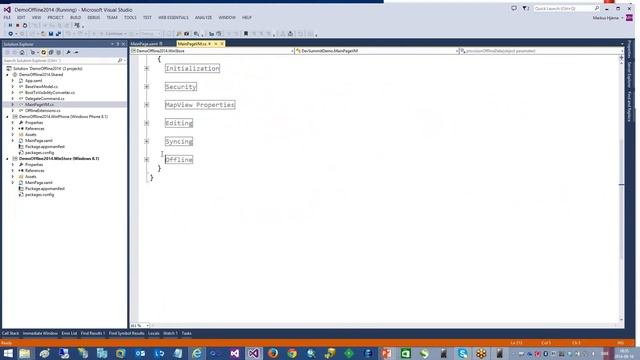Expand the Initialization code region
This screenshot has width=640, height=360.
pyautogui.click(x=147, y=69)
